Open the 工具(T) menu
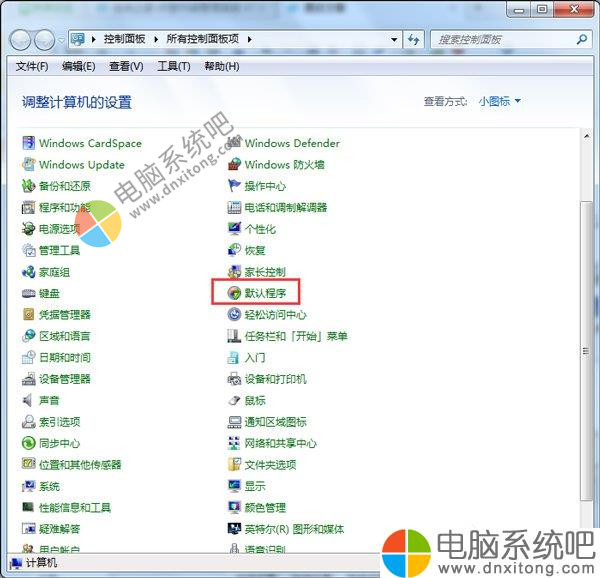The width and height of the screenshot is (600, 578). [x=173, y=66]
